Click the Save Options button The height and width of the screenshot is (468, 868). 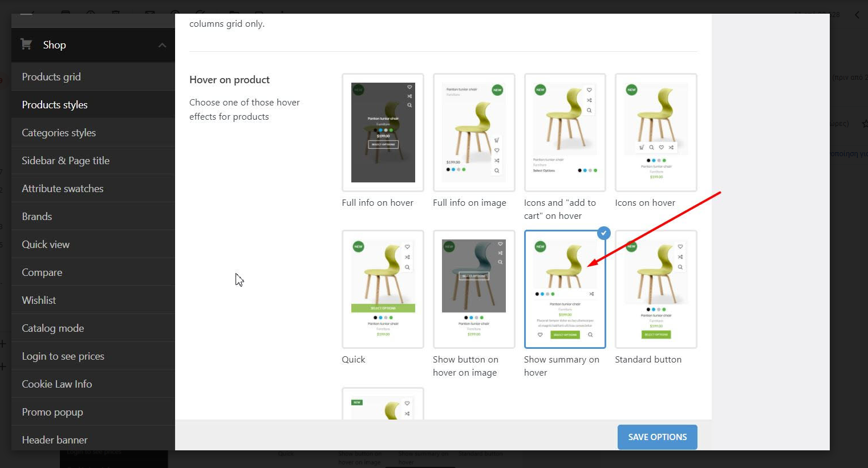tap(657, 437)
